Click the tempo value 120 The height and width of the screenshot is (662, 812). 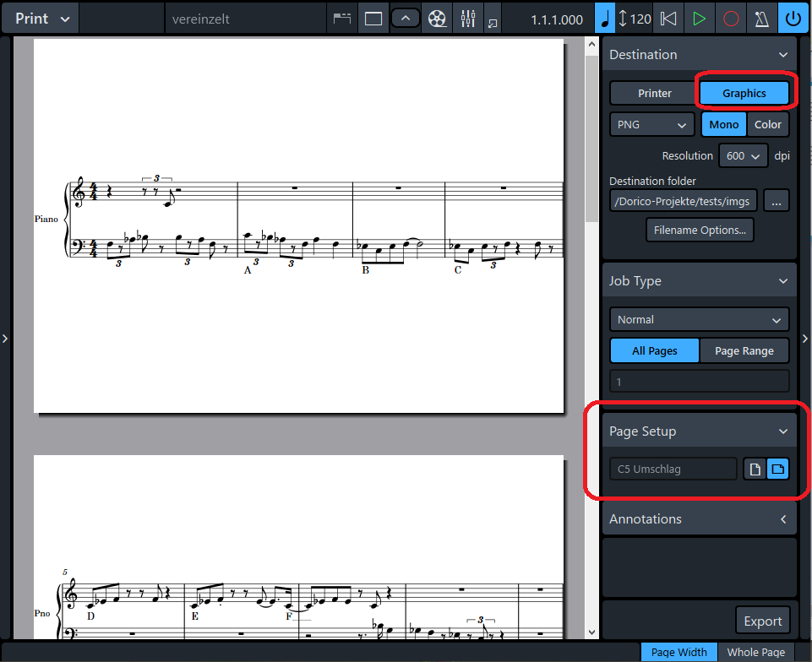(640, 19)
